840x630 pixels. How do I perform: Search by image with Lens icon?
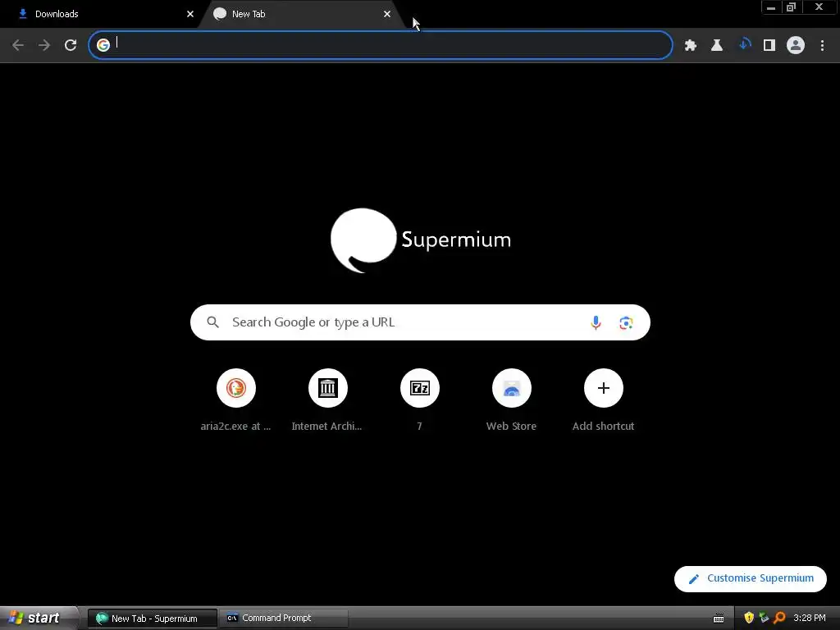[x=626, y=322]
